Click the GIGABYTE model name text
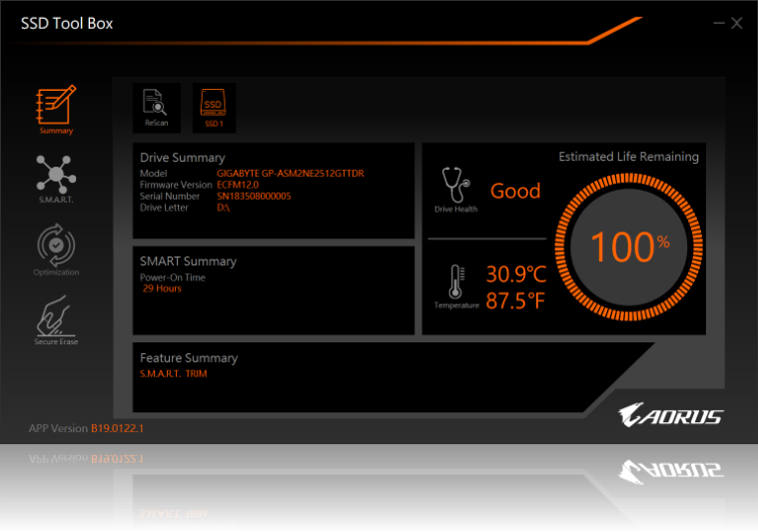This screenshot has height=532, width=758. tap(291, 174)
